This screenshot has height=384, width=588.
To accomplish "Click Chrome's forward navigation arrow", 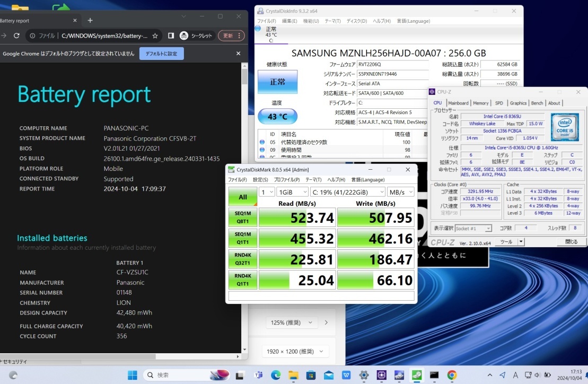I will click(4, 36).
